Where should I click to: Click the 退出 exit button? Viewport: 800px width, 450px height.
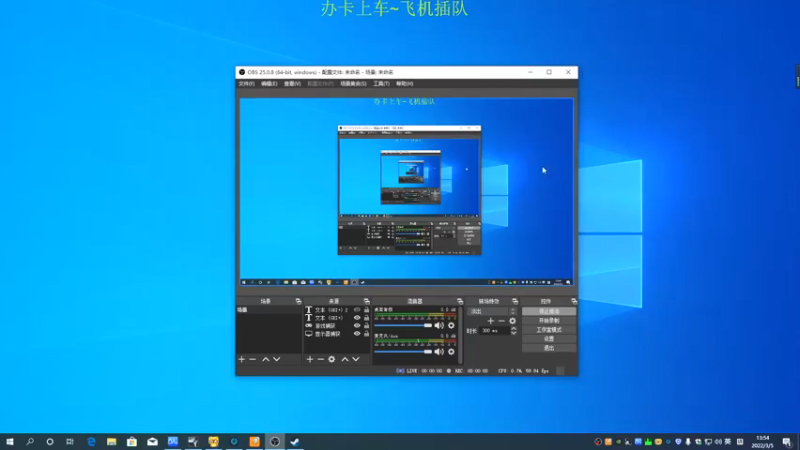coord(549,348)
